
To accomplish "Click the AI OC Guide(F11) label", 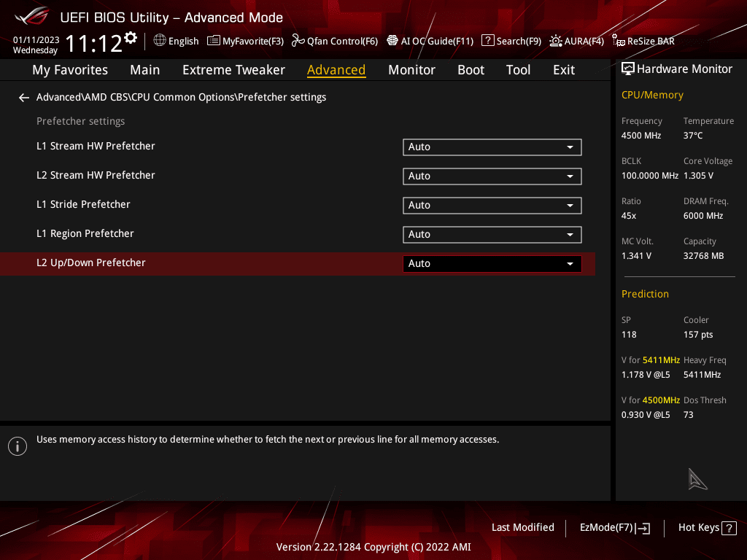I will [438, 42].
